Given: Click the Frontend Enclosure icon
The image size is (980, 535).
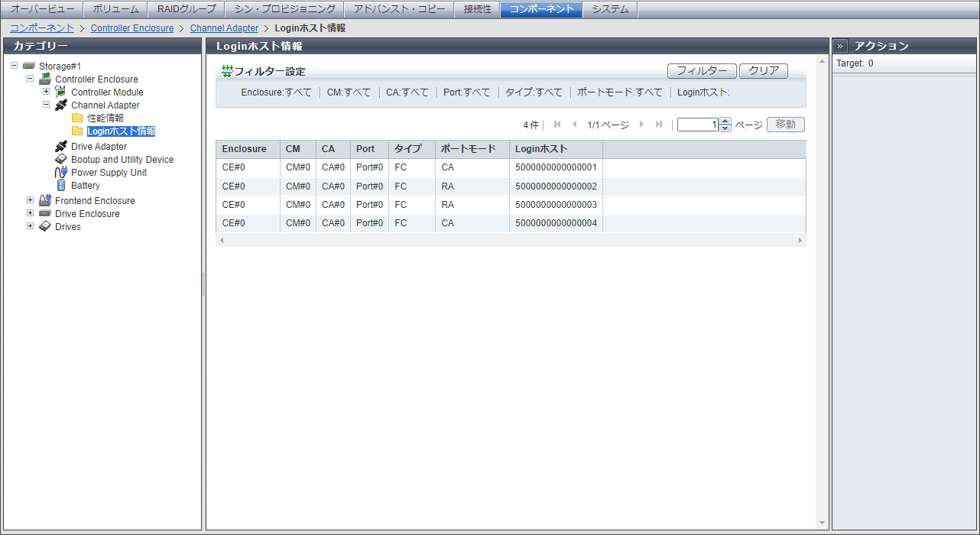Looking at the screenshot, I should 45,201.
